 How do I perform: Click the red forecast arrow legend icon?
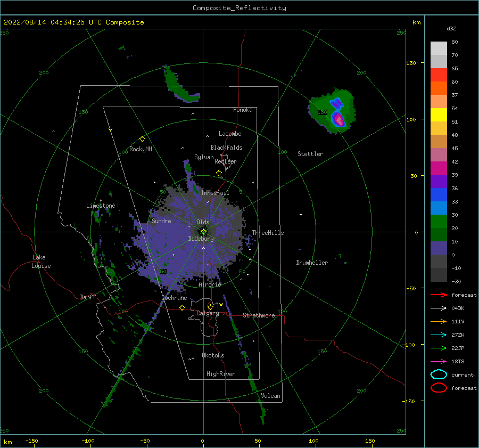pos(439,295)
